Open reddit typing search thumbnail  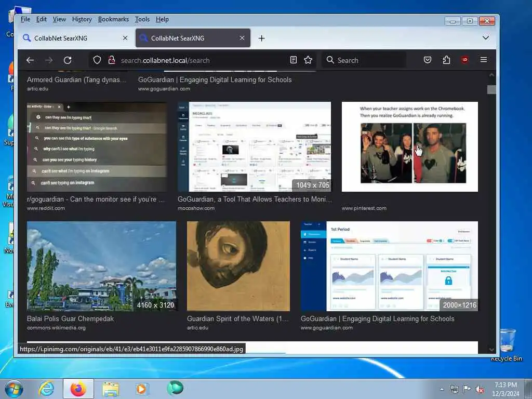(97, 147)
